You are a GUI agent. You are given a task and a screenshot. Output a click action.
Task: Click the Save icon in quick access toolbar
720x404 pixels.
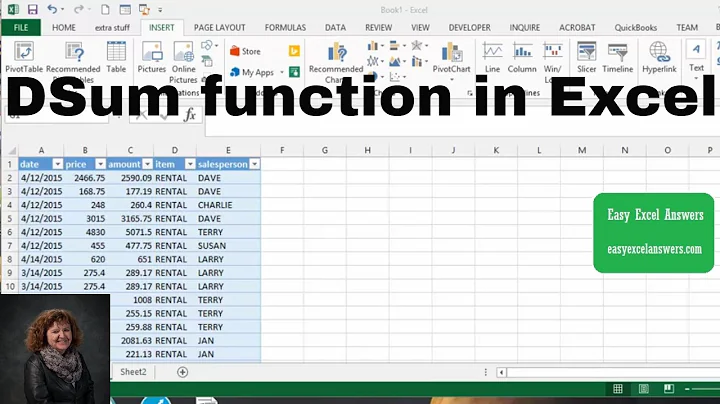(32, 9)
